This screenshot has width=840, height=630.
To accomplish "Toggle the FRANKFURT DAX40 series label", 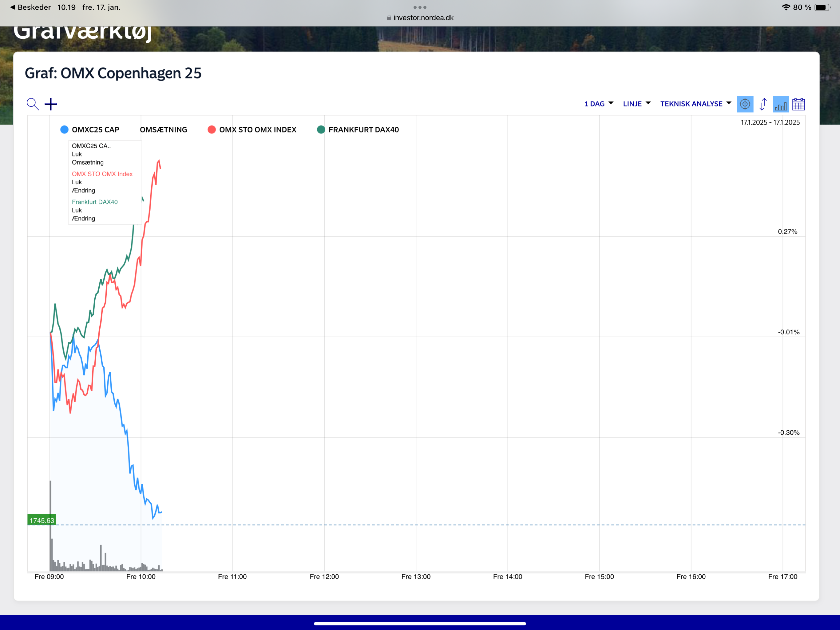I will point(363,130).
